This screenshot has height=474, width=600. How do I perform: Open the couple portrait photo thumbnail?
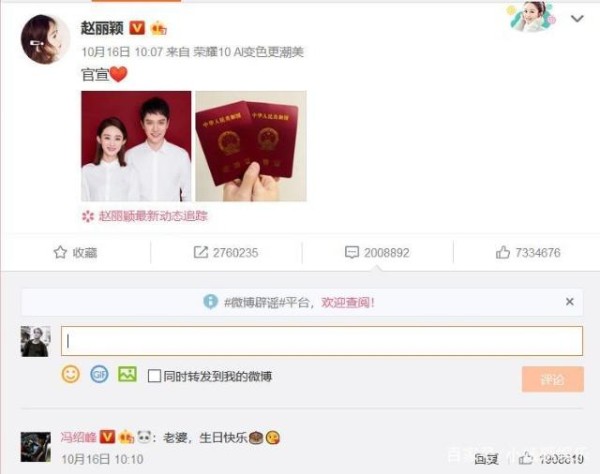point(136,146)
